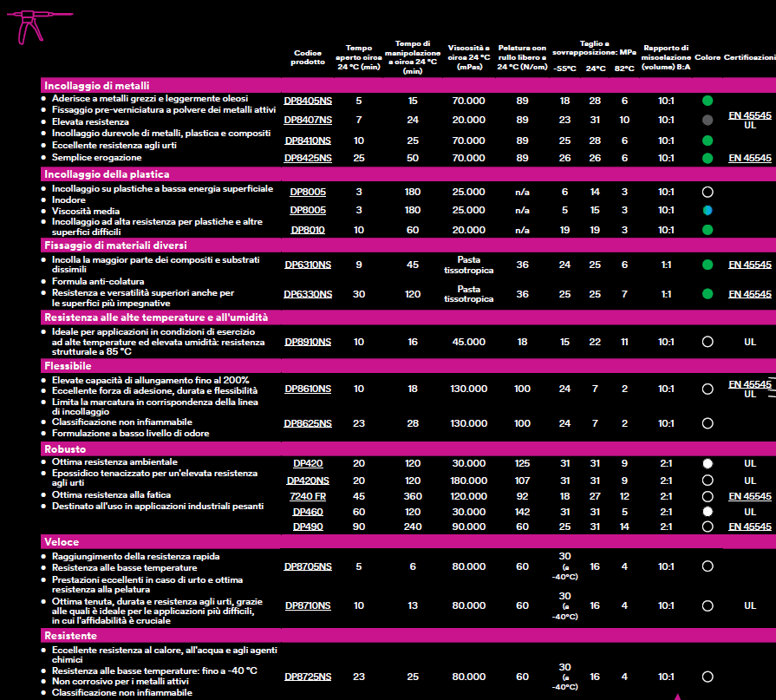Screen dimensions: 776x700
Task: Open the DP8425NS product code link
Action: tap(308, 158)
